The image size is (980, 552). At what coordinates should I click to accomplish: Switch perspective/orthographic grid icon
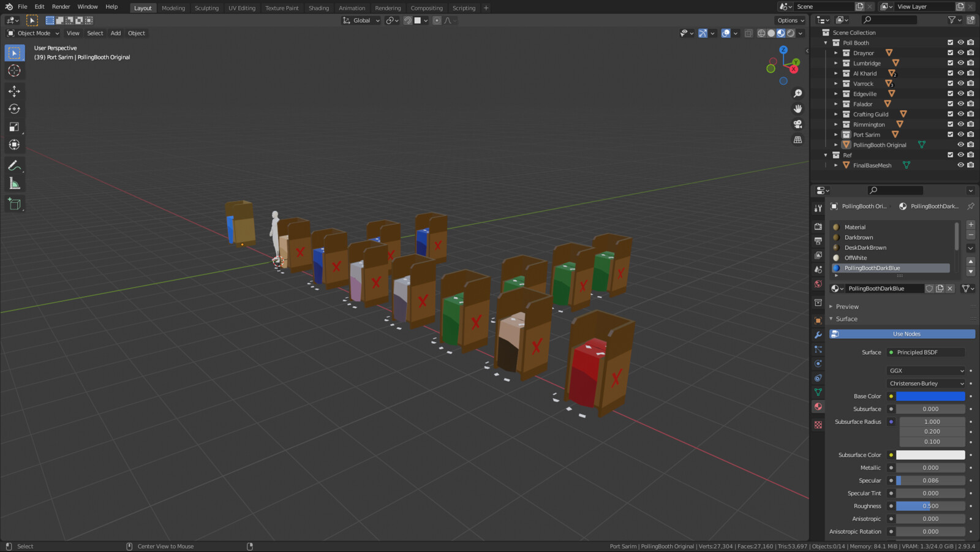click(797, 140)
